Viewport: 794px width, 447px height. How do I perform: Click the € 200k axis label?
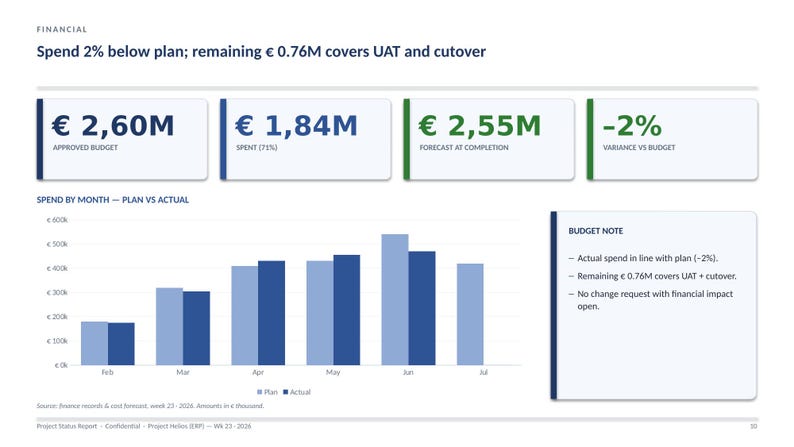pyautogui.click(x=57, y=316)
